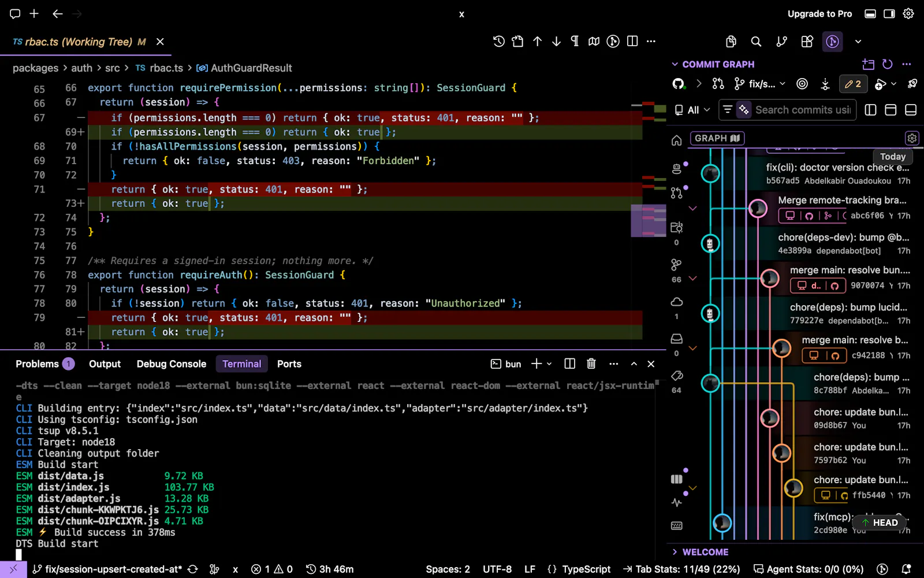924x578 pixels.
Task: Open the All repositories filter dropdown
Action: [x=692, y=110]
